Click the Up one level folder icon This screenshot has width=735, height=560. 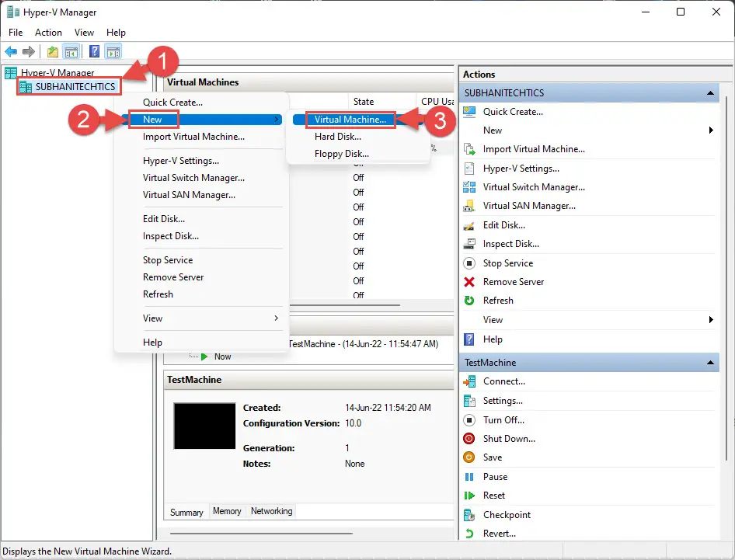tap(53, 51)
